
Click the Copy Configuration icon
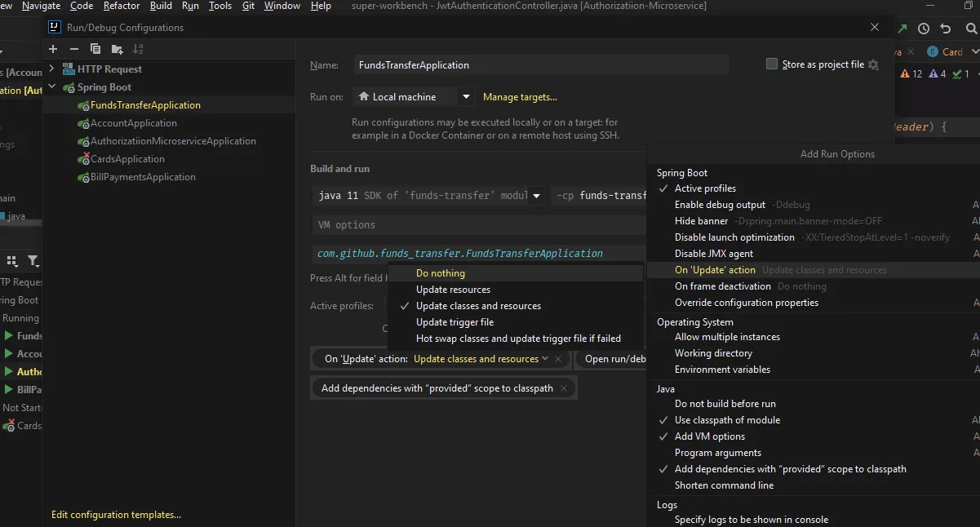point(95,49)
